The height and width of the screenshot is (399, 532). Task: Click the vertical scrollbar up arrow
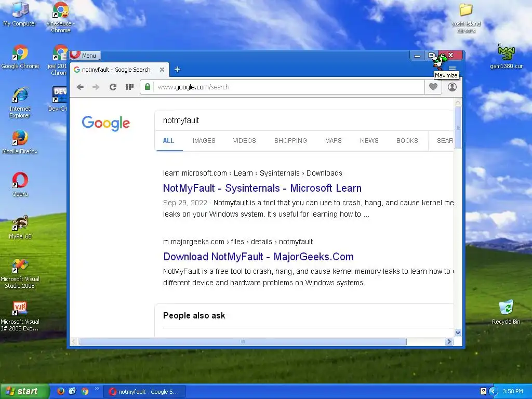(x=458, y=102)
